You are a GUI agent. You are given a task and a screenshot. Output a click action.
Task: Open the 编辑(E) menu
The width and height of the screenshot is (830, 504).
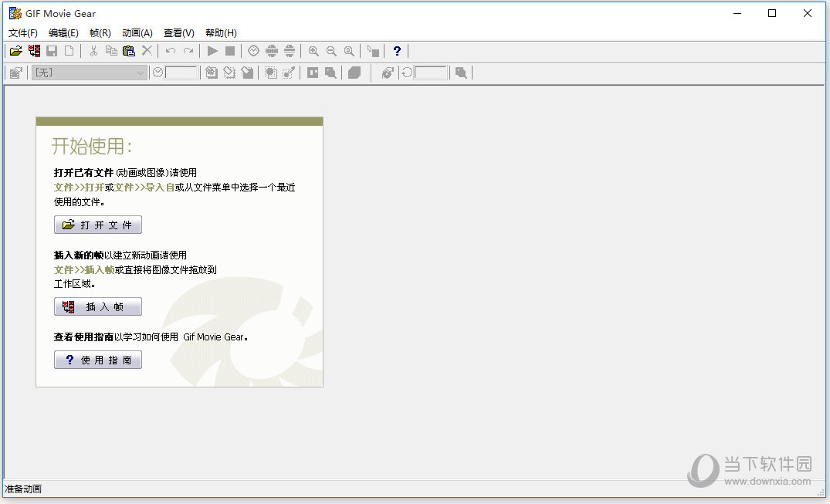point(63,33)
